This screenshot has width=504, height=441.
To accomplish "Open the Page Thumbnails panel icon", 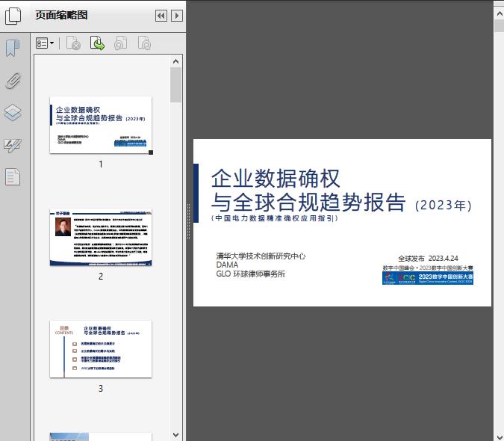I will coord(13,16).
